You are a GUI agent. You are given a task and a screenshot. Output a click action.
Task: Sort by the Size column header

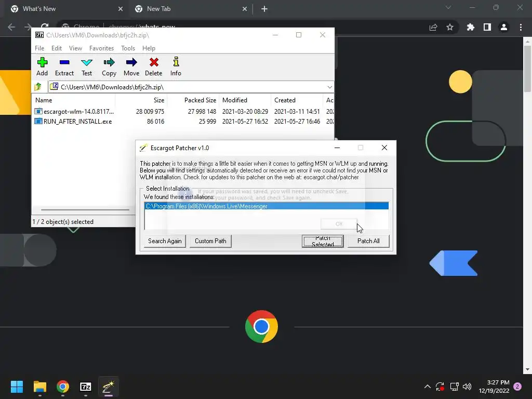point(141,100)
